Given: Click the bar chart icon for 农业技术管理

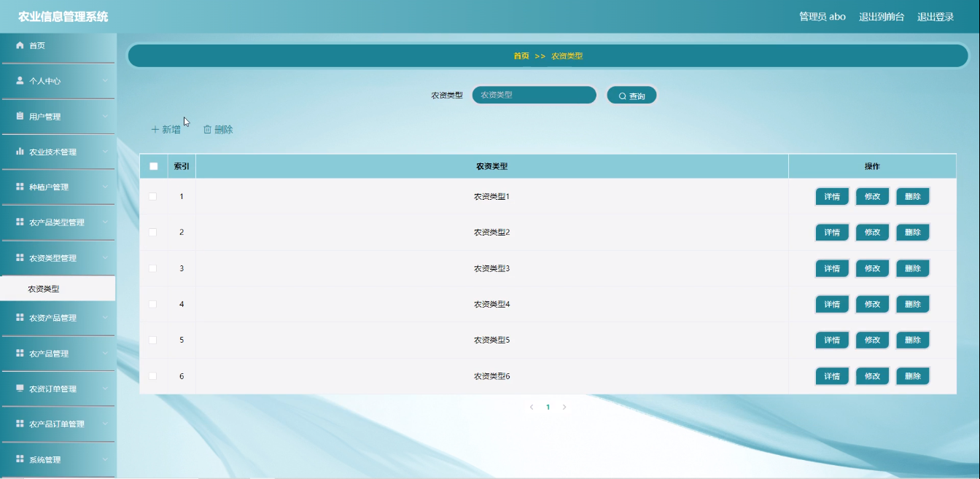Looking at the screenshot, I should click(x=20, y=152).
